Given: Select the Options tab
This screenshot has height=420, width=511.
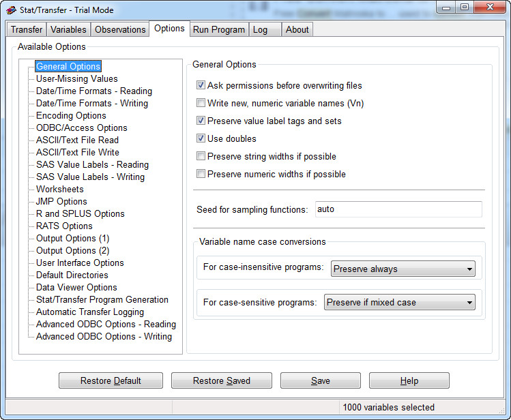Looking at the screenshot, I should 169,29.
